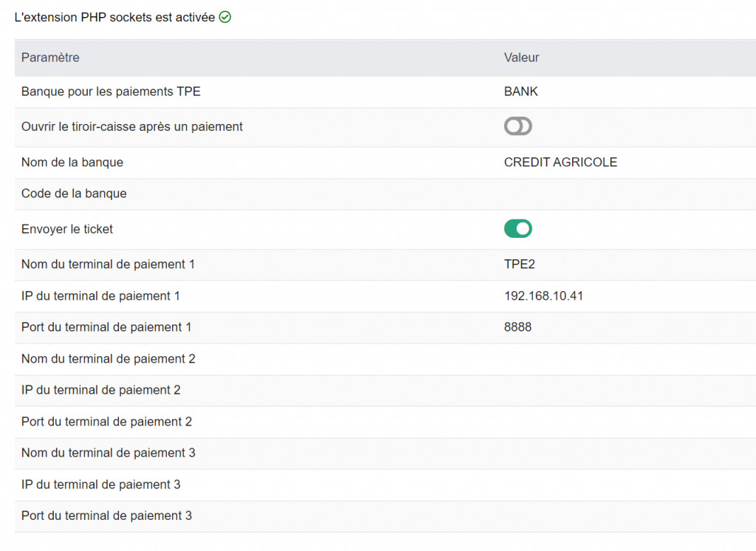Screen dimensions: 756x551
Task: Select the Paramètre column header
Action: pyautogui.click(x=50, y=58)
